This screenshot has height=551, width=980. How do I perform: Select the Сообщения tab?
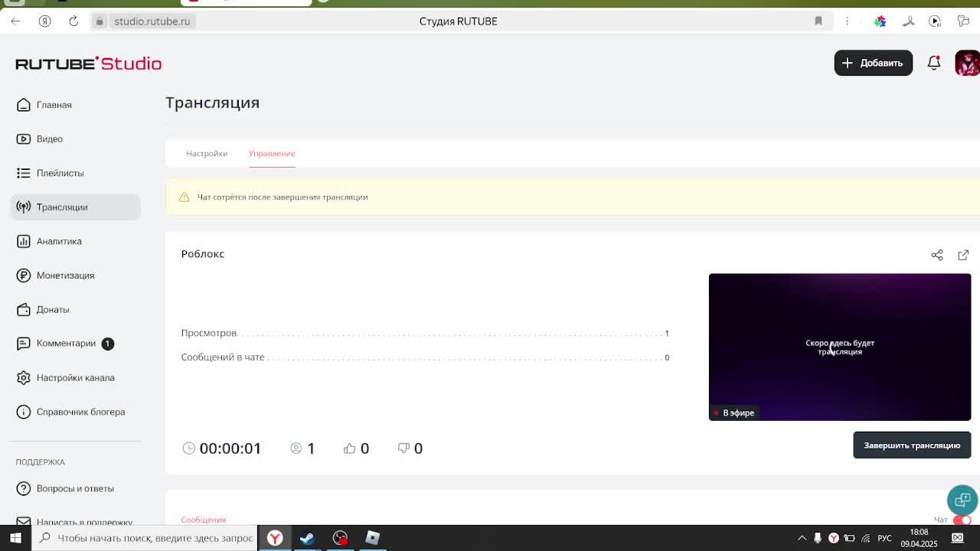click(204, 520)
